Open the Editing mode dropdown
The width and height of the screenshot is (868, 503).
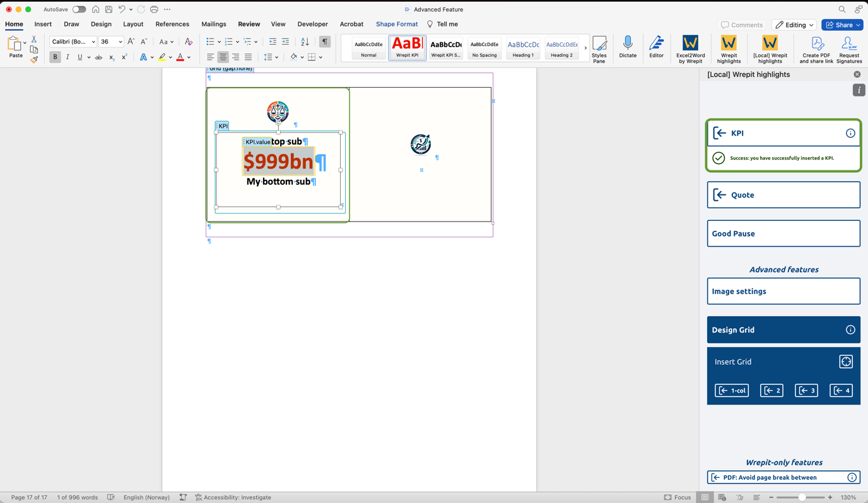pos(794,25)
